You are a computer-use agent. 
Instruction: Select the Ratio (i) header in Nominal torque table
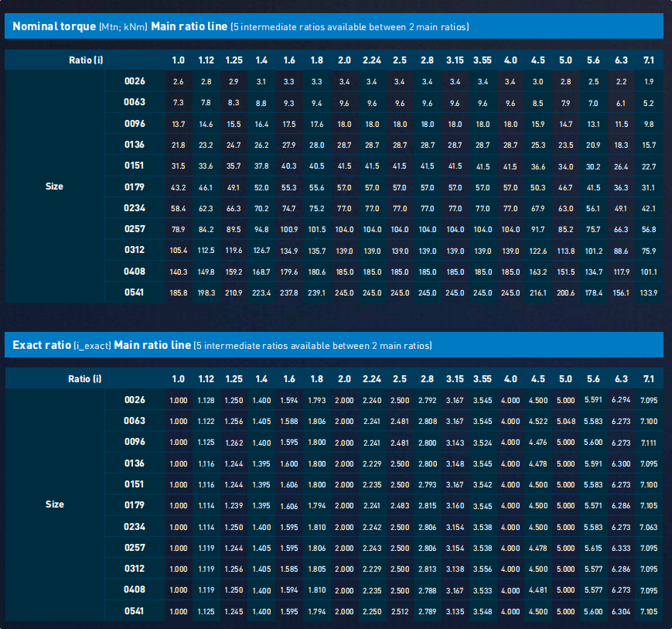[84, 60]
